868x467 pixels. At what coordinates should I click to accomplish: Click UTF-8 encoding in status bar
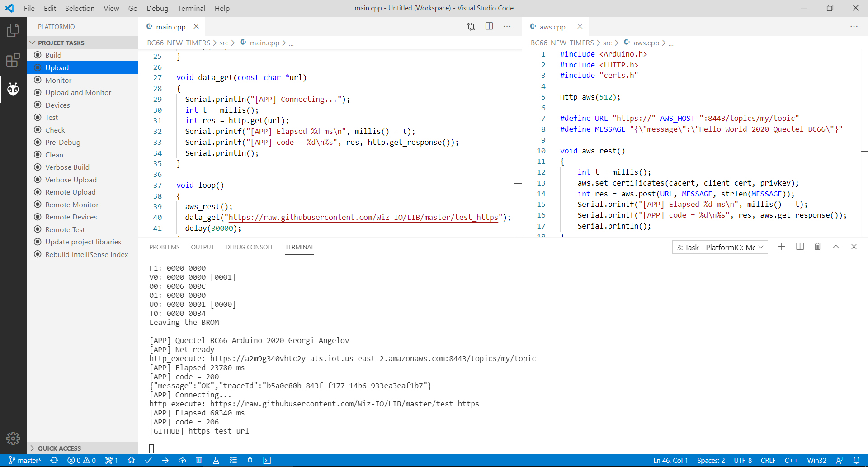743,460
